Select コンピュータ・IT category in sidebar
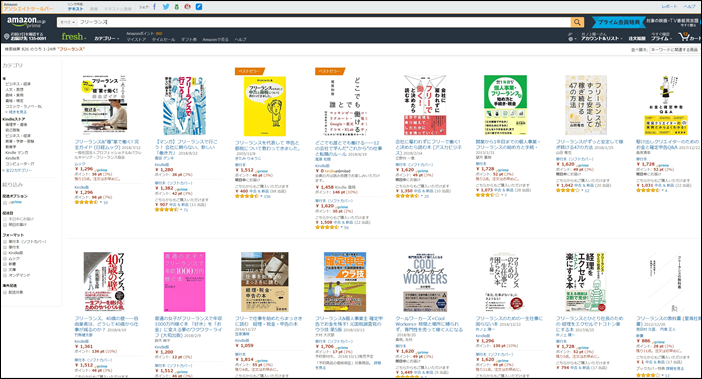 20,164
